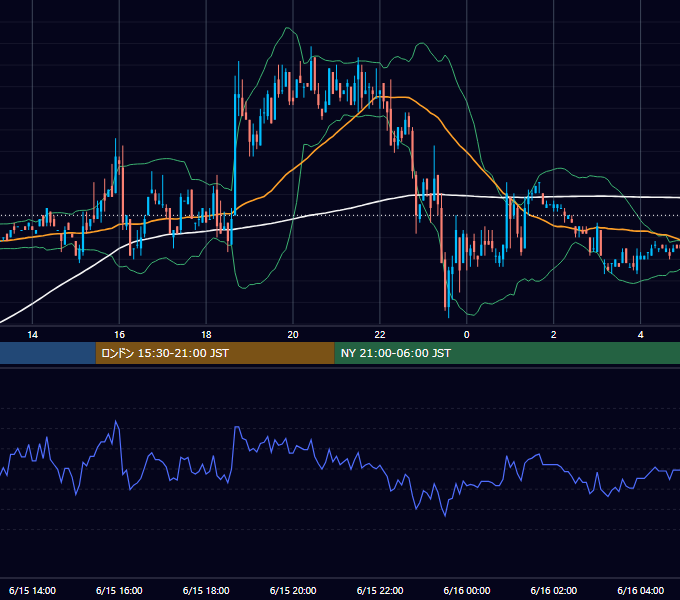Screen dimensions: 680x600
Task: Click the 6/16 04:00 date label
Action: [641, 590]
